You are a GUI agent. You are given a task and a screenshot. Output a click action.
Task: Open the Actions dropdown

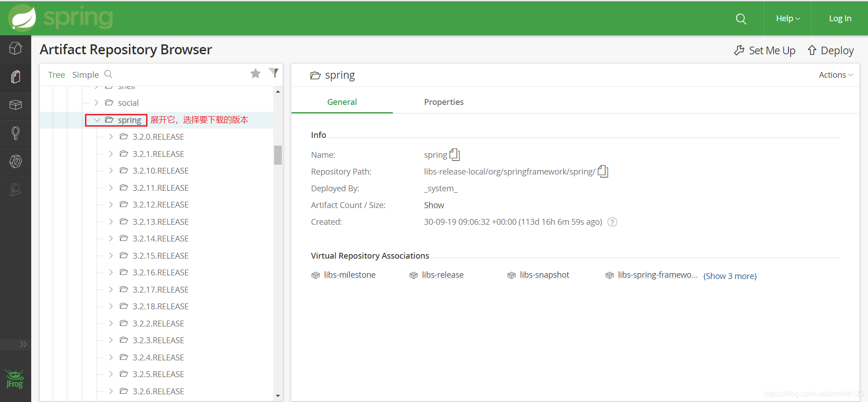836,75
